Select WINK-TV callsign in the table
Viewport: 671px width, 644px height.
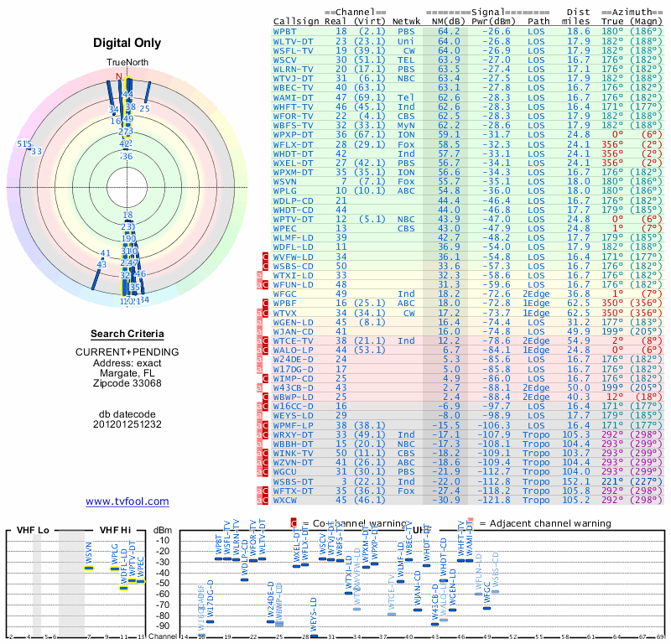click(x=293, y=453)
